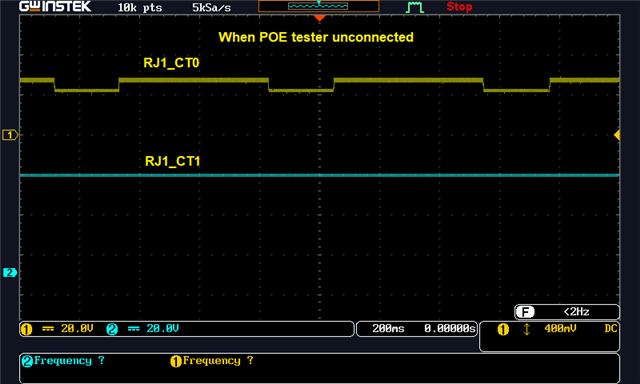Screen dimensions: 640x384
Task: Click the orange trigger position marker at top
Action: coord(320,18)
